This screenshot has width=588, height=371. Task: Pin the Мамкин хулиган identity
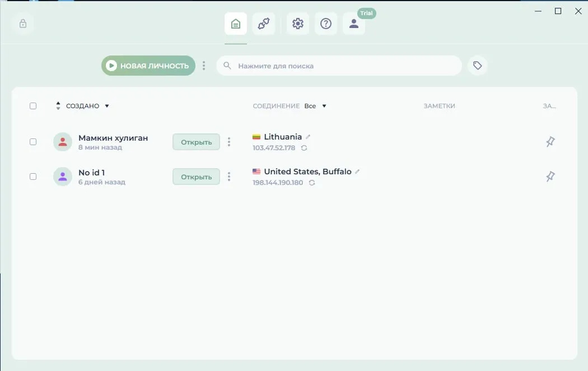coord(550,142)
